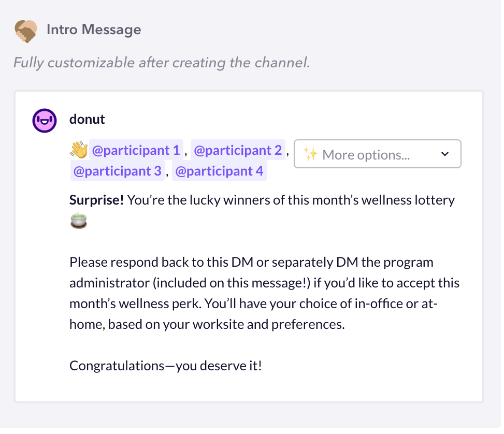Viewport: 504px width, 434px height.
Task: Click the waving hand emoji
Action: [x=79, y=150]
